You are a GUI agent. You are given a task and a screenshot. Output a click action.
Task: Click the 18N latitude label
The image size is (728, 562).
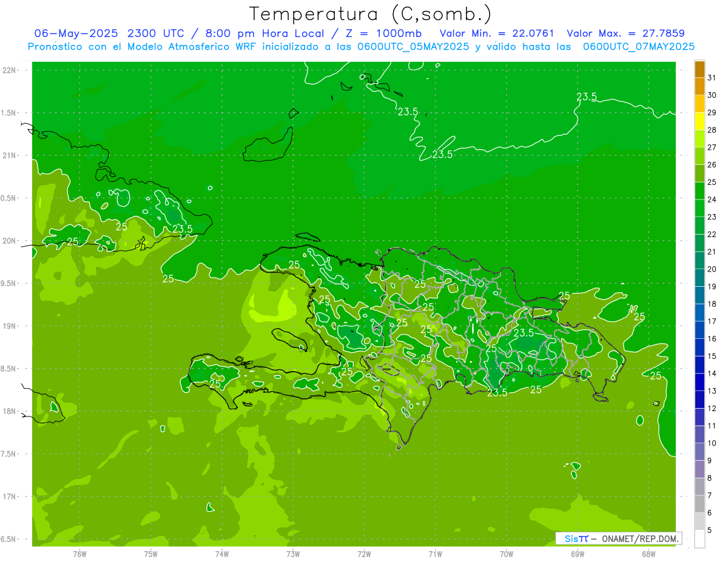(10, 411)
